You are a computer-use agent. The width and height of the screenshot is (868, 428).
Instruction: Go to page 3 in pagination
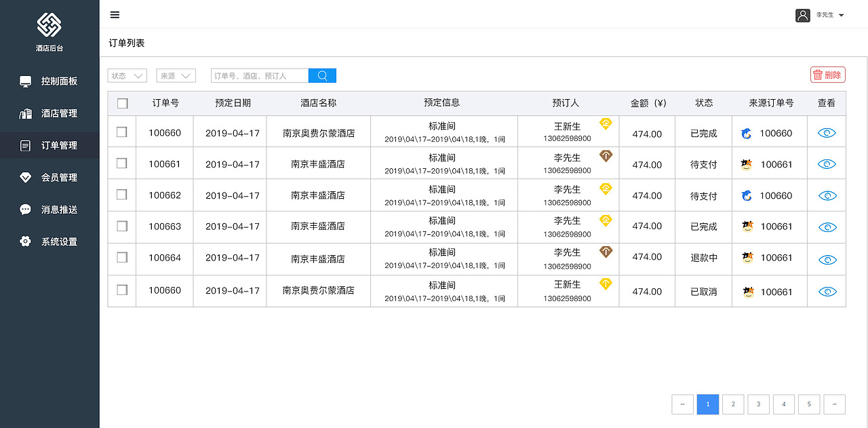pyautogui.click(x=758, y=404)
